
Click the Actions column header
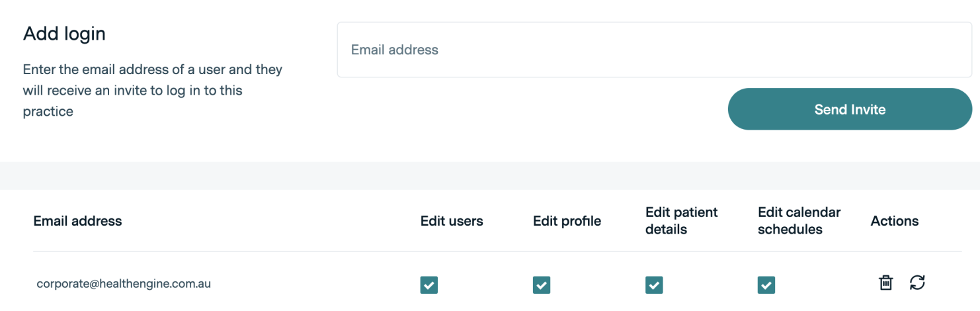click(x=894, y=221)
